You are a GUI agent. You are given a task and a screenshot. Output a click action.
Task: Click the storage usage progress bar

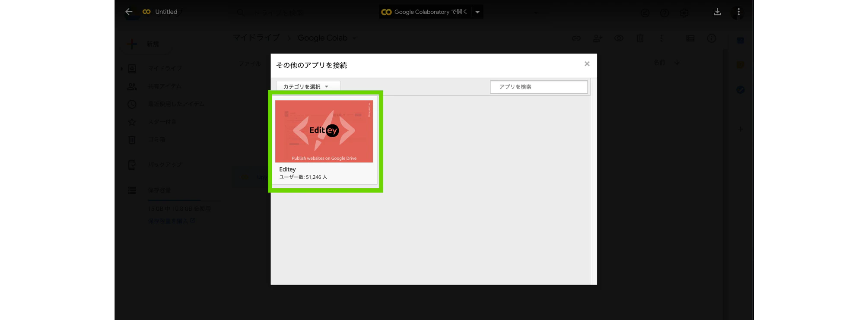[x=184, y=200]
